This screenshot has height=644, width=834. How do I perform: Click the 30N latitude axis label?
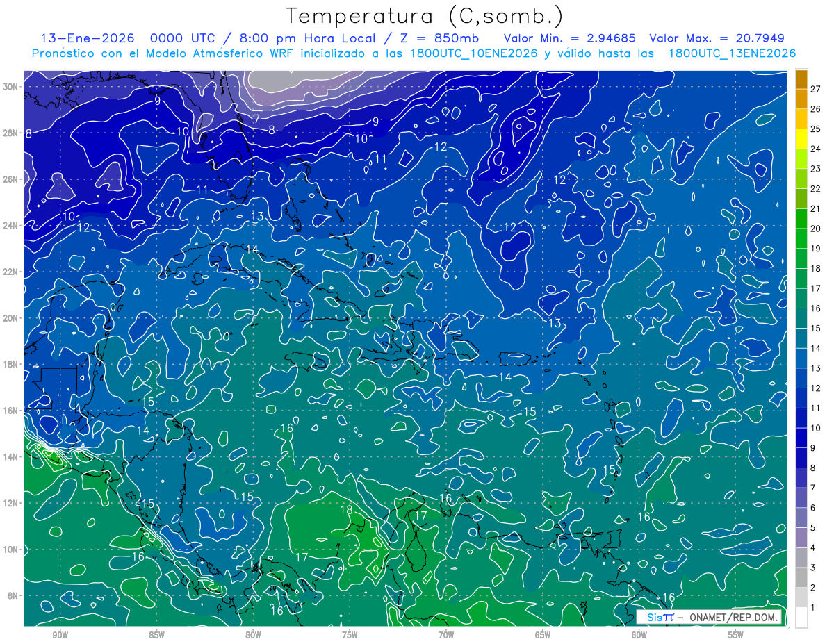tap(12, 87)
